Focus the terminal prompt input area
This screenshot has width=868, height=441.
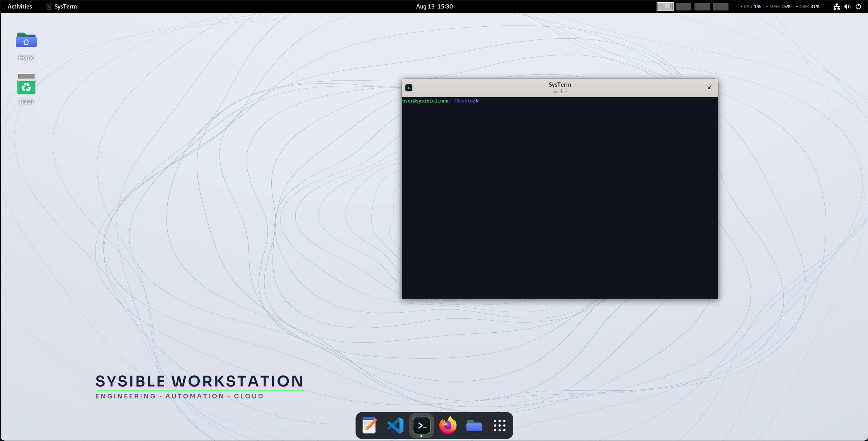(560, 198)
